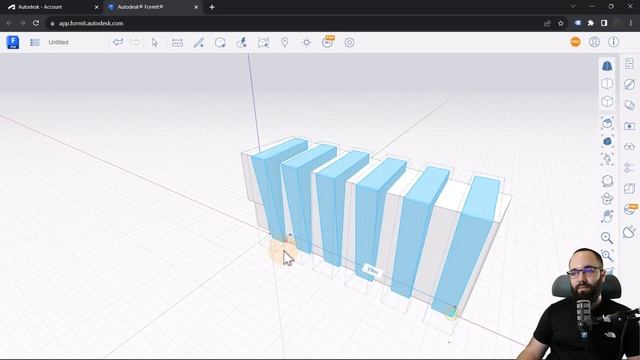This screenshot has width=640, height=360.
Task: Open the Info help icon
Action: click(x=613, y=42)
